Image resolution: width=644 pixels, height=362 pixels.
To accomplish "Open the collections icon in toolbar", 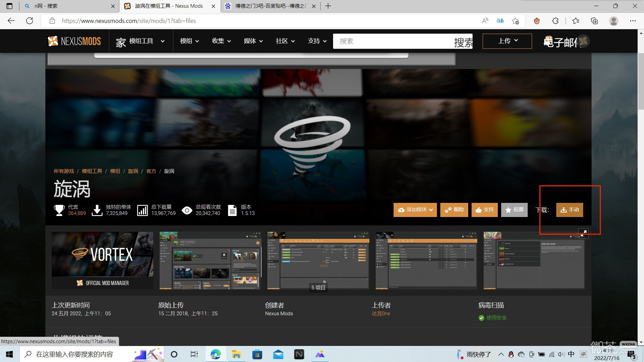I will click(594, 21).
